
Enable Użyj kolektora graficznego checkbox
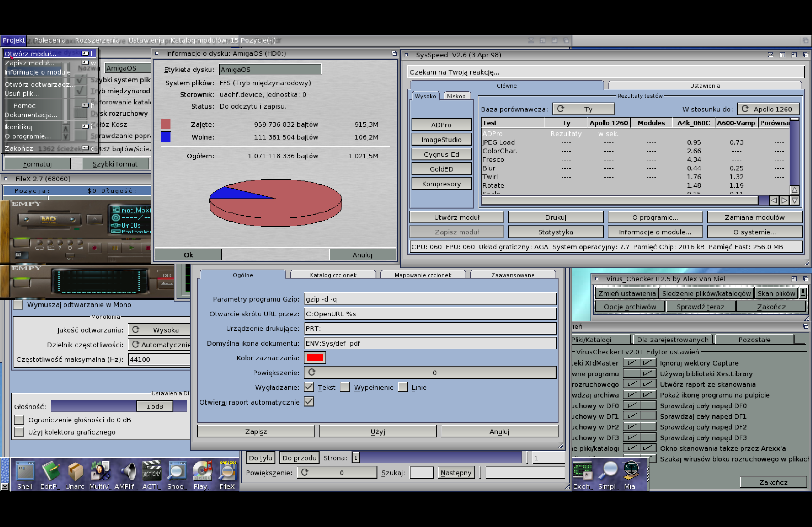19,432
